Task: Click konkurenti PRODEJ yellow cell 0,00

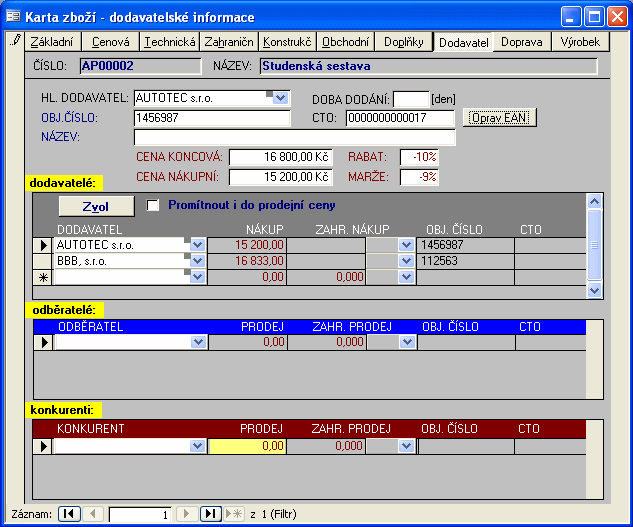Action: click(x=247, y=446)
